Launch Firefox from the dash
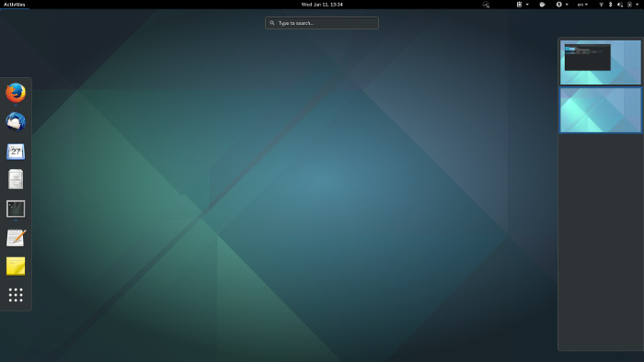Viewport: 644px width, 362px height. pyautogui.click(x=16, y=93)
